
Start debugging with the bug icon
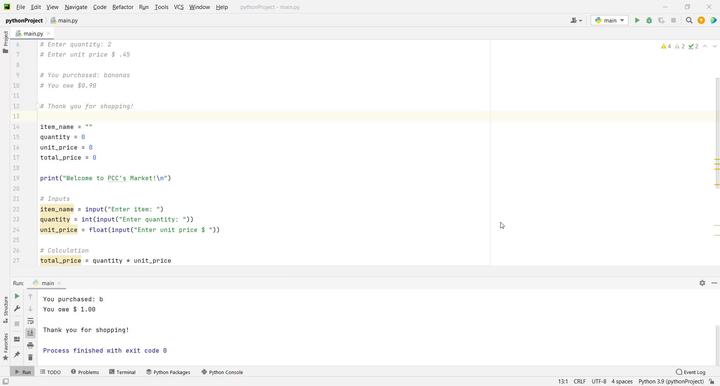click(x=649, y=20)
